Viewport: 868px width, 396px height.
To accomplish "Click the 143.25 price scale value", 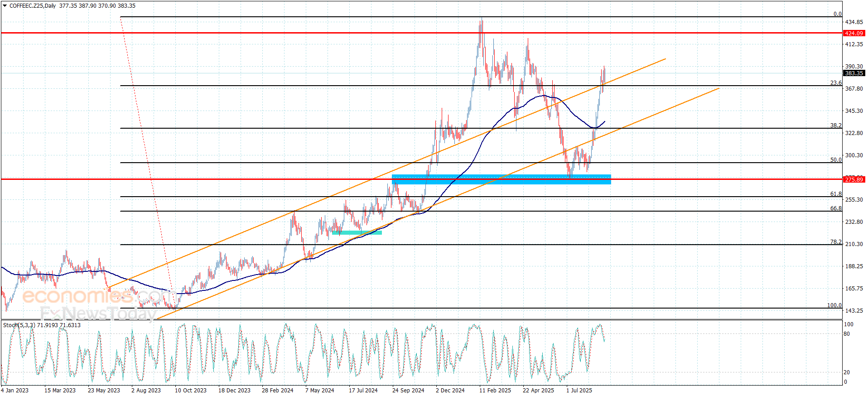I will coord(854,310).
